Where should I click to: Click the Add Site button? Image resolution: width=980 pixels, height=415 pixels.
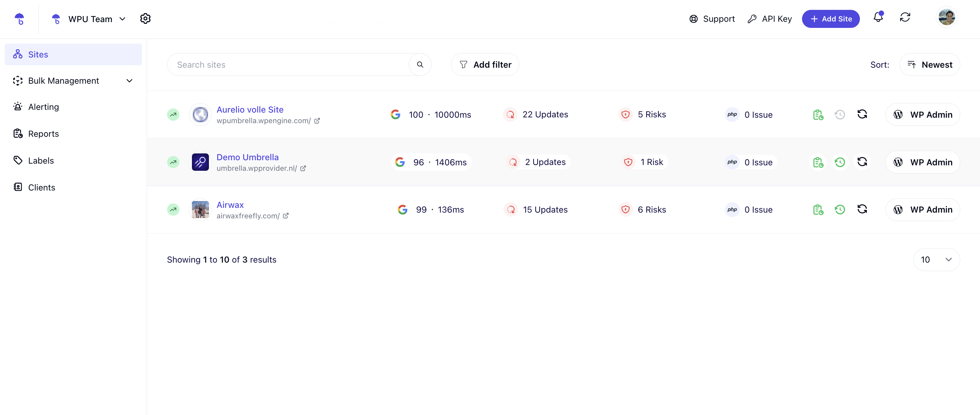(x=831, y=19)
